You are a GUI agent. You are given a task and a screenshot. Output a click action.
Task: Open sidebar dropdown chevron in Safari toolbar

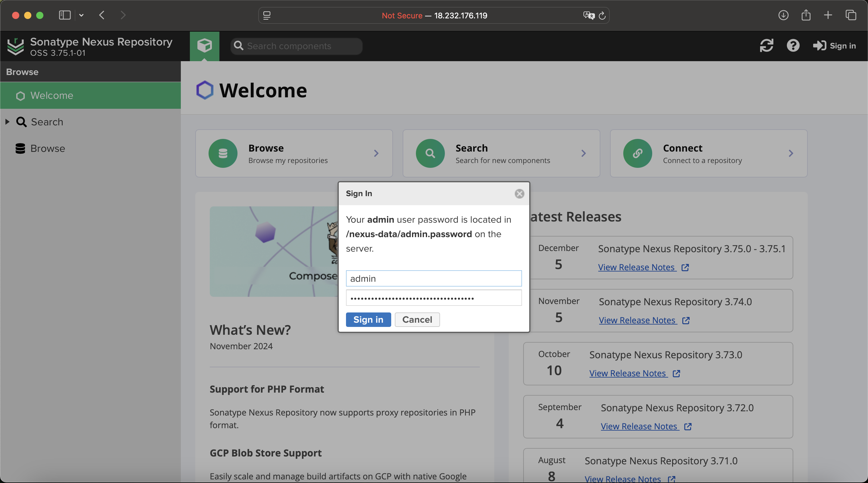tap(81, 15)
